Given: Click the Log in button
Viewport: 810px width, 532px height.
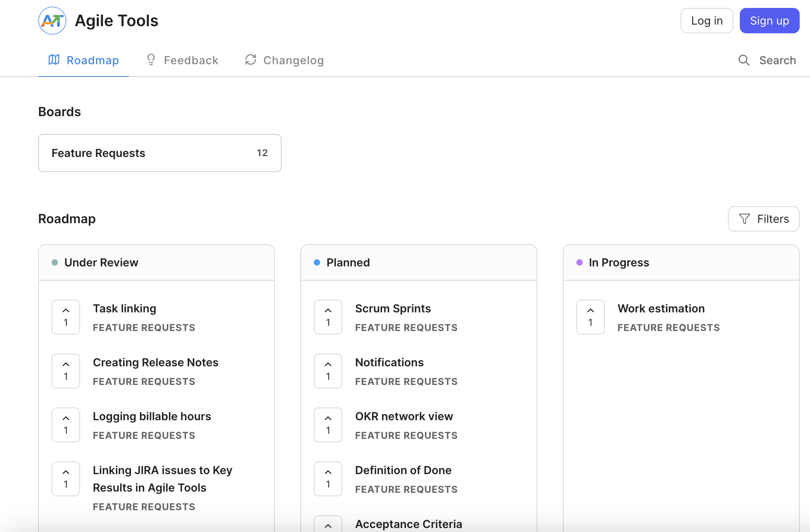Looking at the screenshot, I should tap(707, 21).
